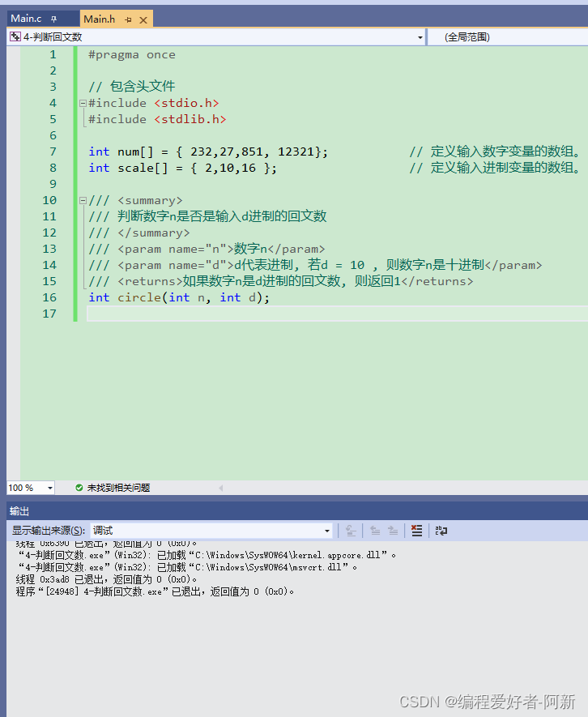Click line number 16 in the gutter
588x717 pixels.
coord(49,297)
